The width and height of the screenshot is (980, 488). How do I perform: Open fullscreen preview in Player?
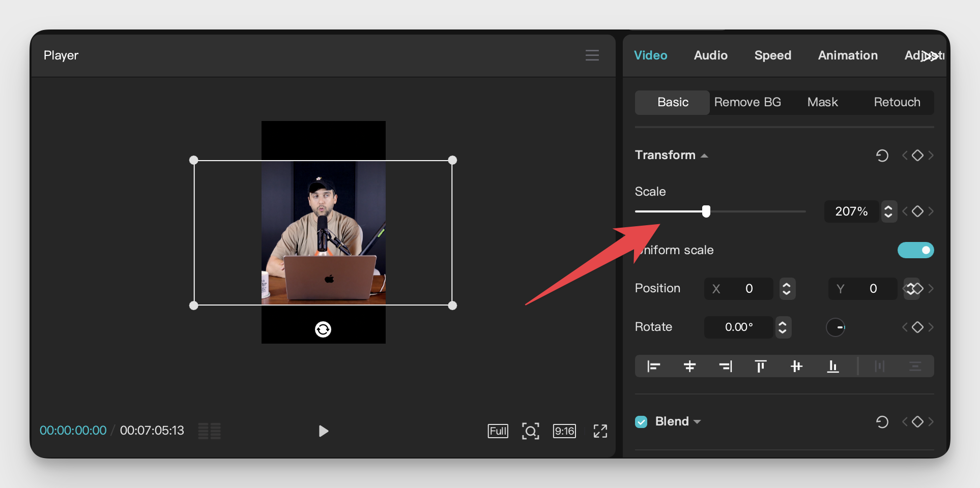tap(600, 431)
